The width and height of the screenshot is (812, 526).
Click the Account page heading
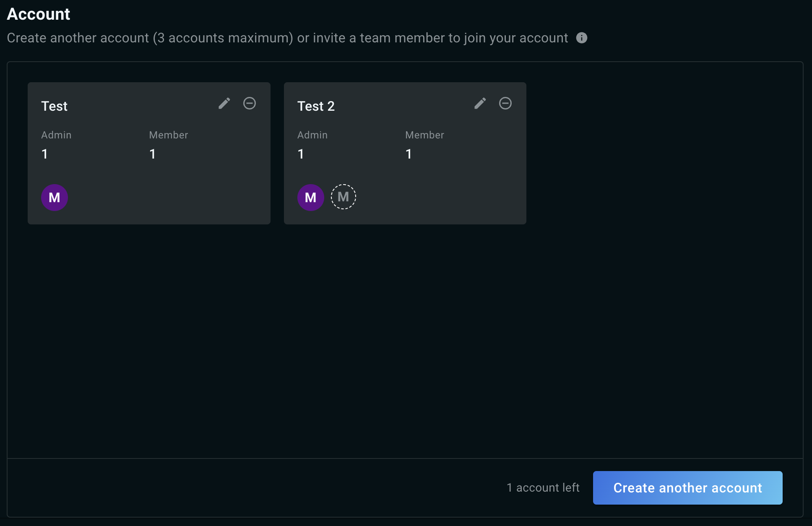pos(39,14)
